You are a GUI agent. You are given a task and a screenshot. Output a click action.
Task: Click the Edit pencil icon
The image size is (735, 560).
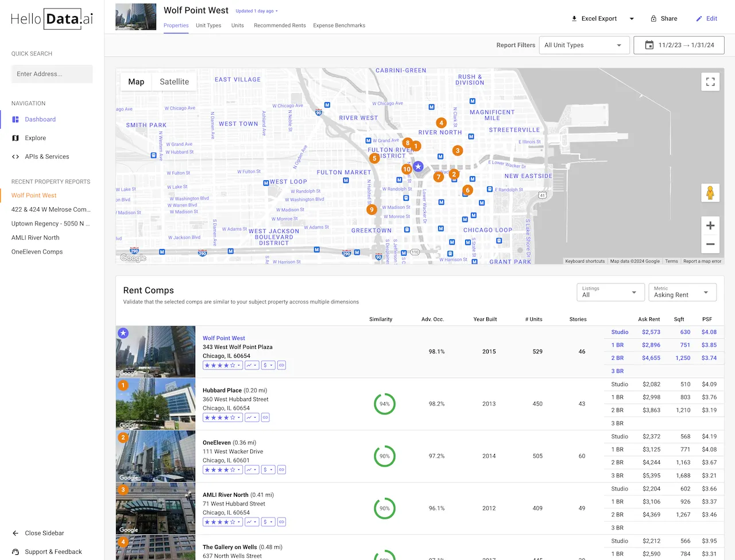coord(699,18)
